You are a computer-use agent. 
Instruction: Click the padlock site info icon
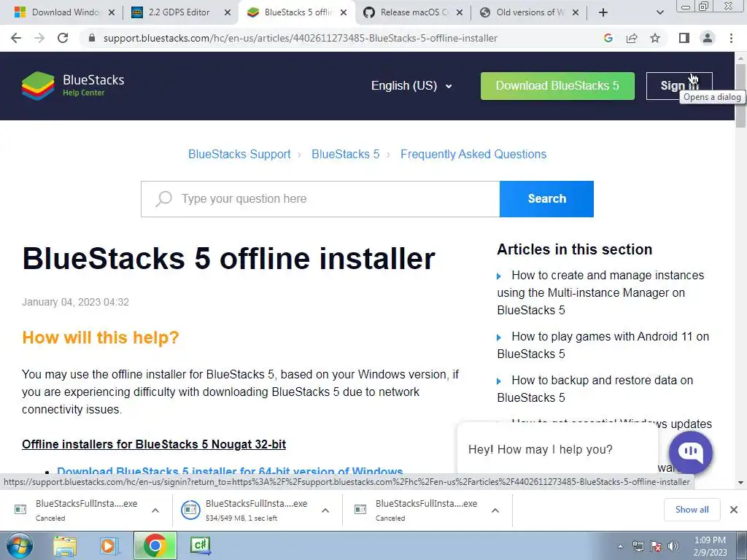[92, 38]
